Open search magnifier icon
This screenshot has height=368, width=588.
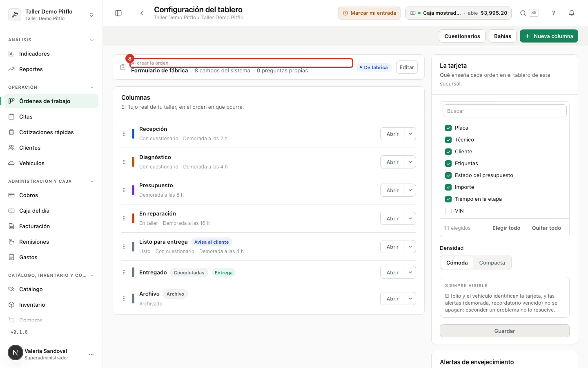523,13
